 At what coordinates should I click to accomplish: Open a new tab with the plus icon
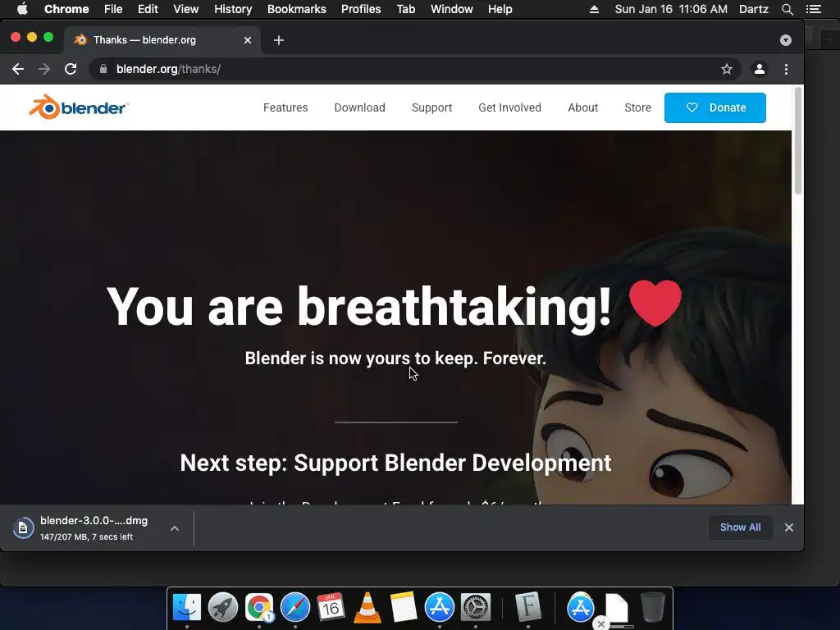pos(279,40)
